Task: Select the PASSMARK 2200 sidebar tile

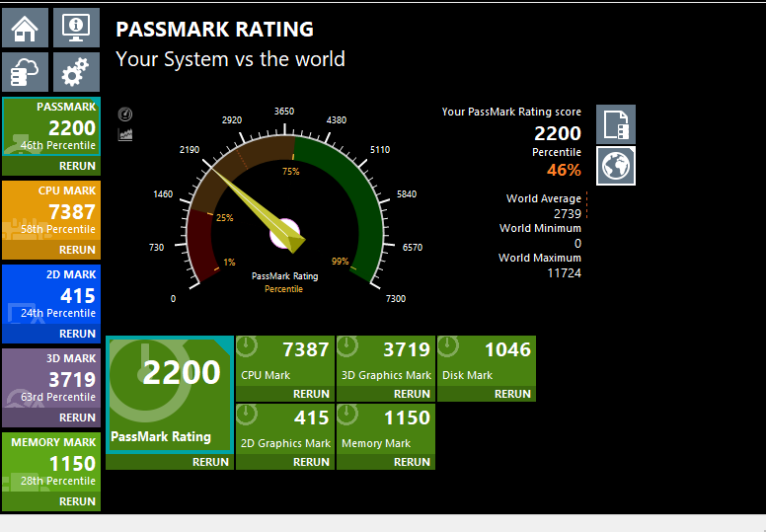Action: [51, 126]
